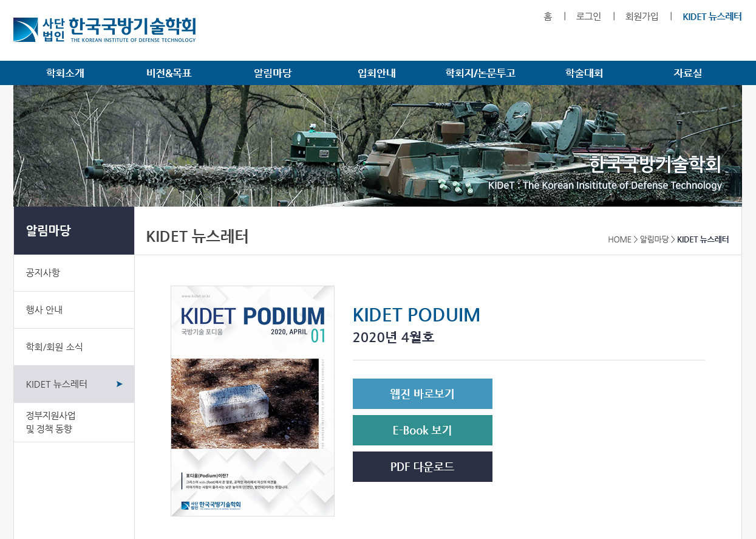Click the KIDET logo in the header
This screenshot has height=539, width=756.
tap(104, 30)
